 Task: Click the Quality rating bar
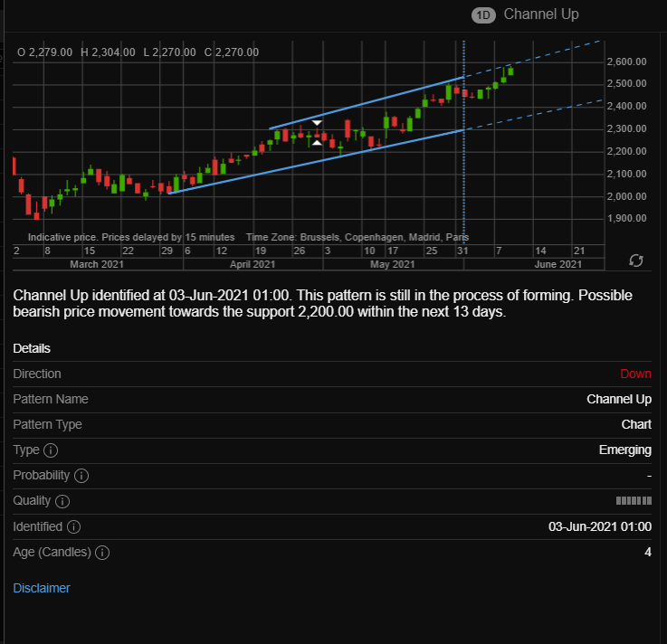(x=634, y=501)
